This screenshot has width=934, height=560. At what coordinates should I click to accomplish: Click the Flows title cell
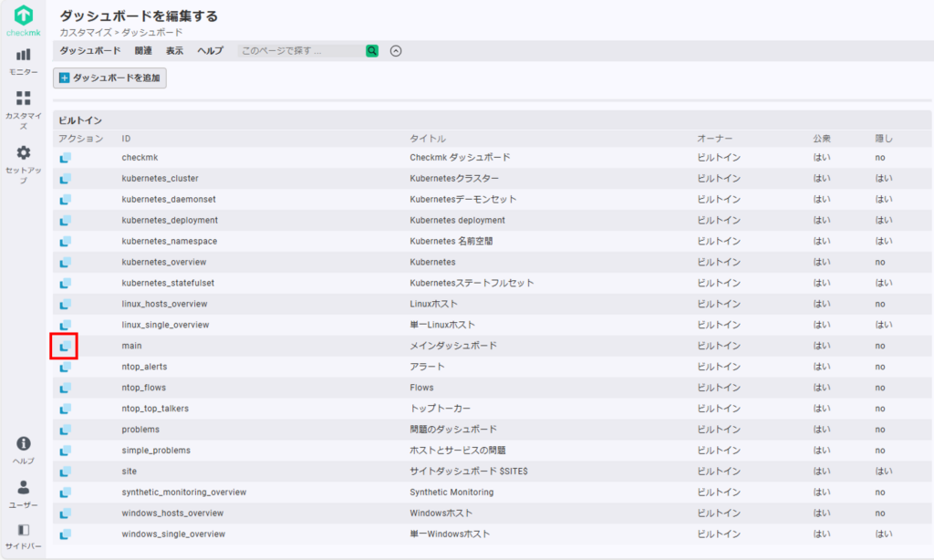421,388
